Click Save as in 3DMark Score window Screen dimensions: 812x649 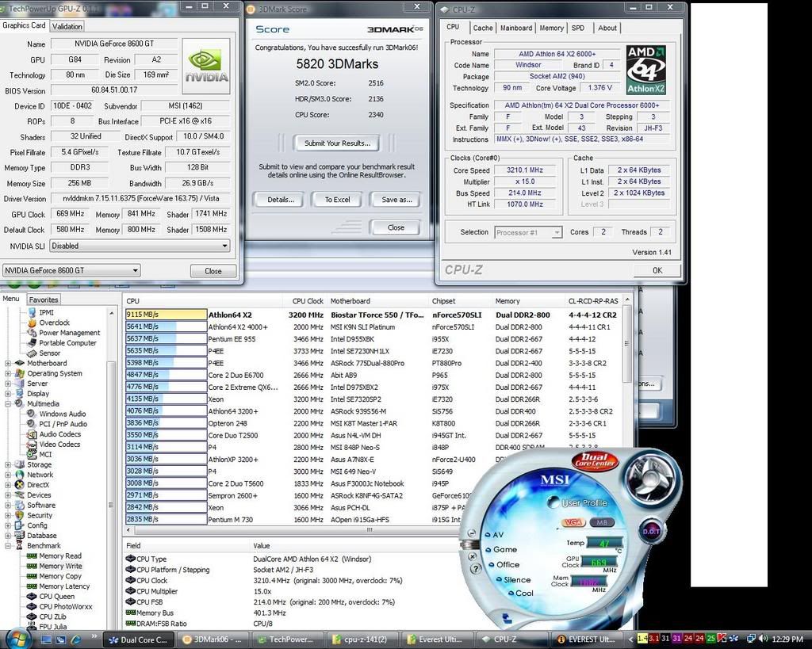tap(396, 199)
